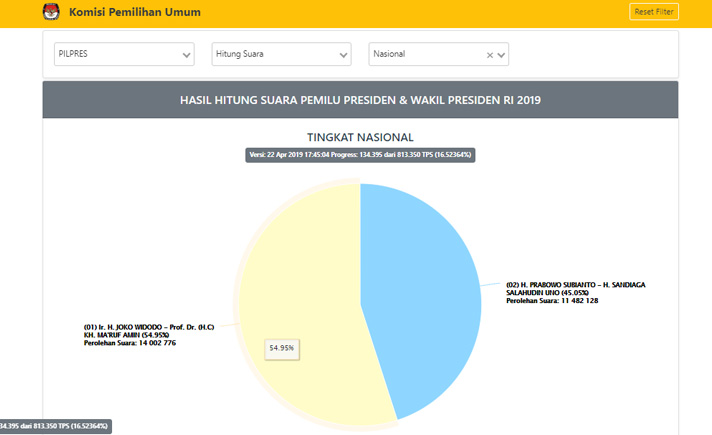Screen dimensions: 712x435
Task: Open the Komisi Pemilihan Umum home title
Action: tap(135, 12)
